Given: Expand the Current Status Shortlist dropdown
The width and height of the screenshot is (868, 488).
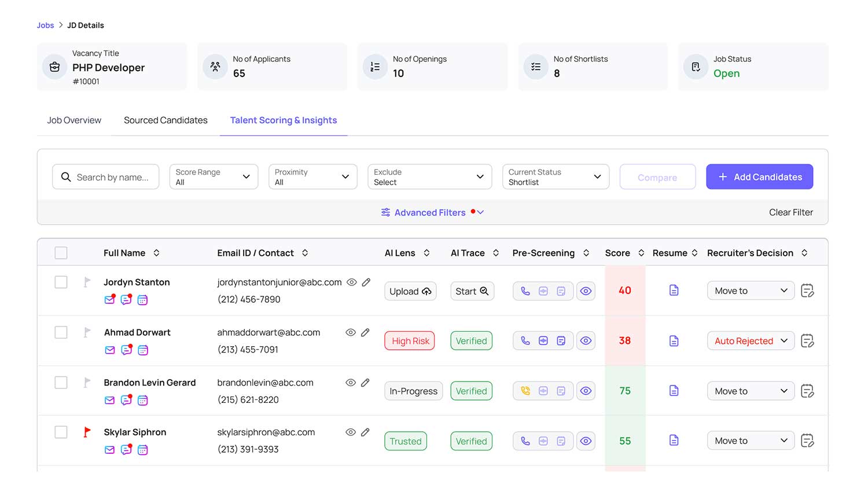Looking at the screenshot, I should pos(555,177).
